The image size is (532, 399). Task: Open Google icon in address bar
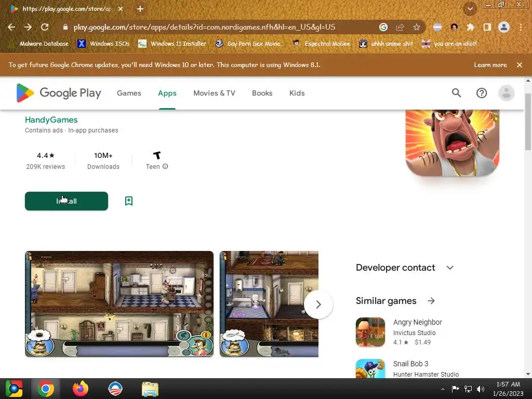[x=383, y=27]
